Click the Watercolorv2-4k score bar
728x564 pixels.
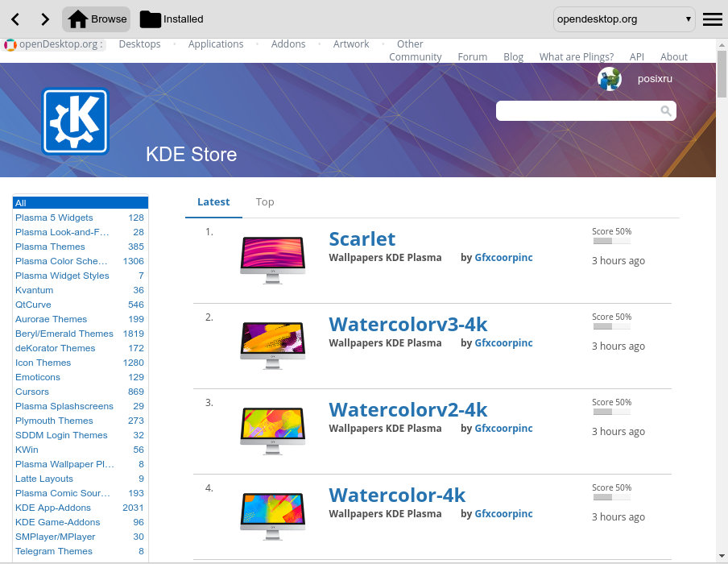click(x=611, y=412)
